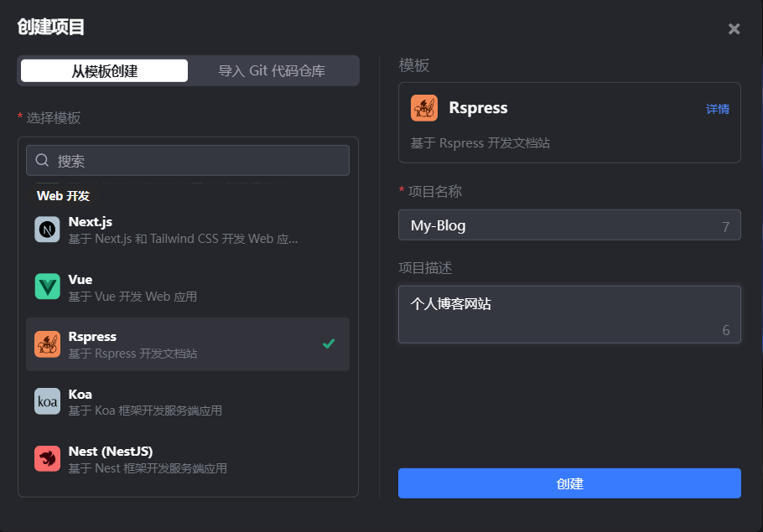Select the Vue template title
Viewport: 763px width, 532px height.
[80, 280]
